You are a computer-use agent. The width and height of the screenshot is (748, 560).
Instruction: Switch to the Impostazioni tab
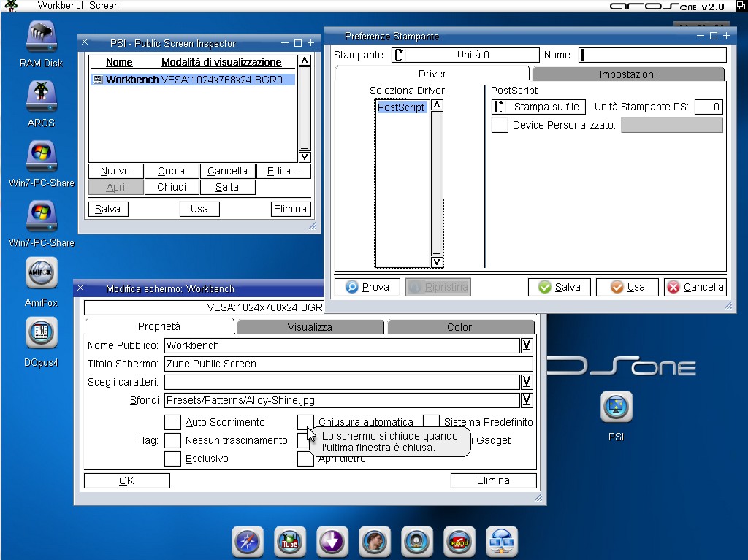(x=627, y=74)
